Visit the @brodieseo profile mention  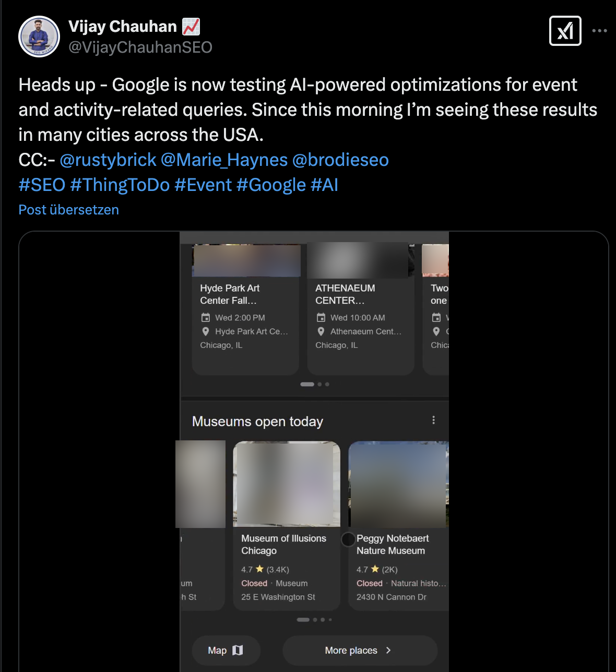point(340,160)
